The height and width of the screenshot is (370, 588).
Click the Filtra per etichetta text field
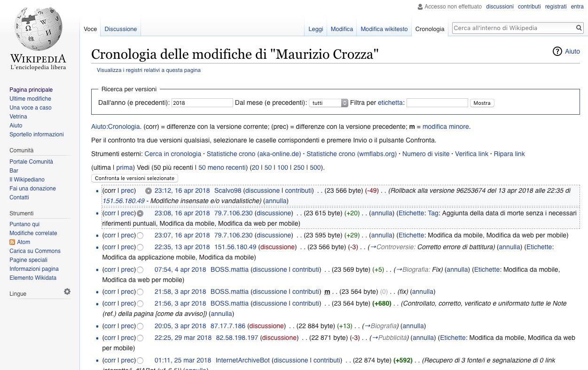click(x=437, y=103)
